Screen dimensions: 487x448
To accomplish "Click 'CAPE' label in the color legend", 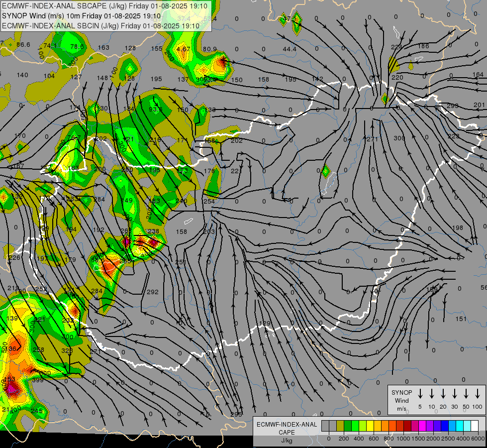I will tap(287, 432).
